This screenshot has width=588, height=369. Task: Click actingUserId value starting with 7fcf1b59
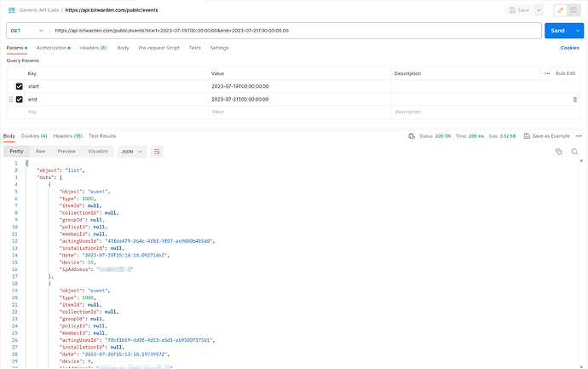159,340
